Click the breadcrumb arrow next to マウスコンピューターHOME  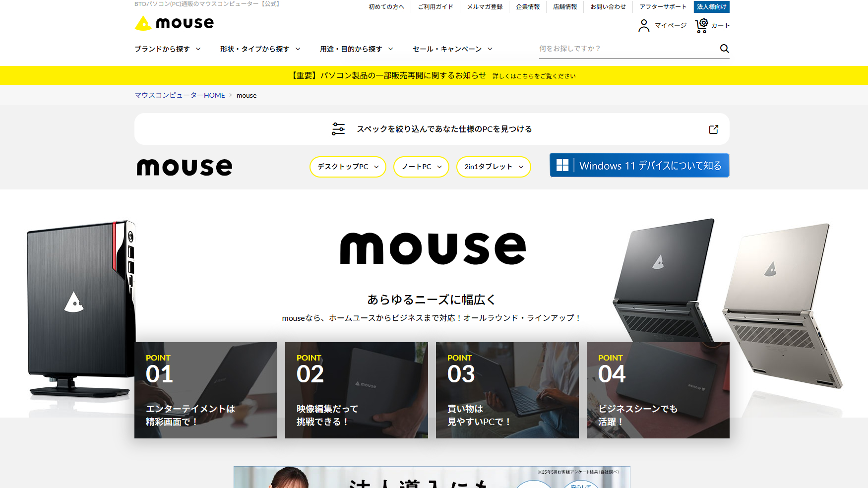[x=231, y=95]
